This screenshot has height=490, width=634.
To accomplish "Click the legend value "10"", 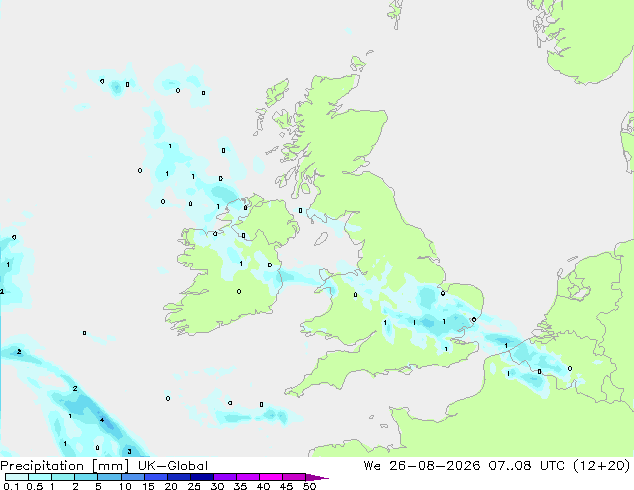I will coord(125,486).
